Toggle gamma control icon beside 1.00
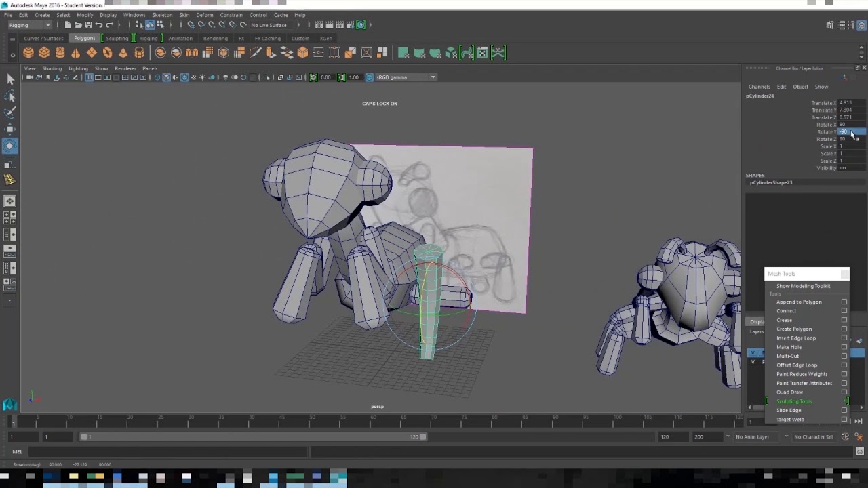 coord(341,77)
